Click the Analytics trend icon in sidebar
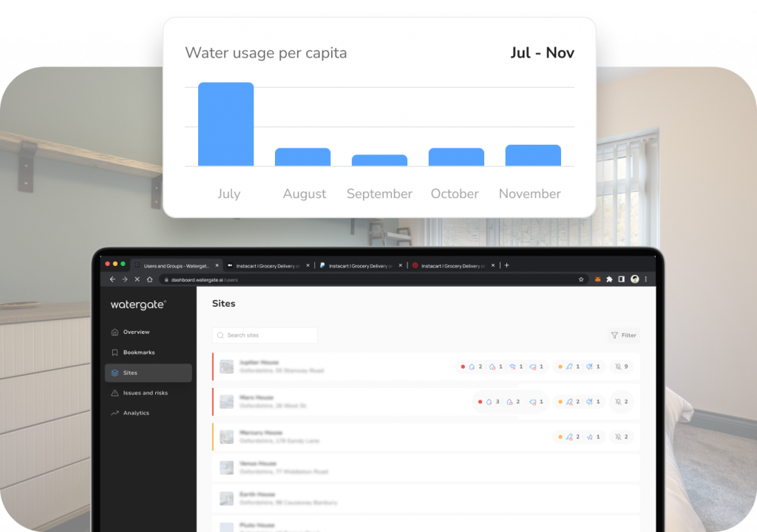Screen dimensions: 757x532 (x=115, y=413)
